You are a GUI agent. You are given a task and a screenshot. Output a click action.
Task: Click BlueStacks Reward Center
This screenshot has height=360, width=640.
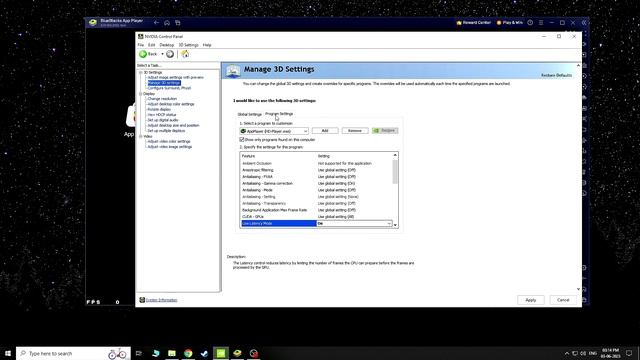(x=473, y=23)
